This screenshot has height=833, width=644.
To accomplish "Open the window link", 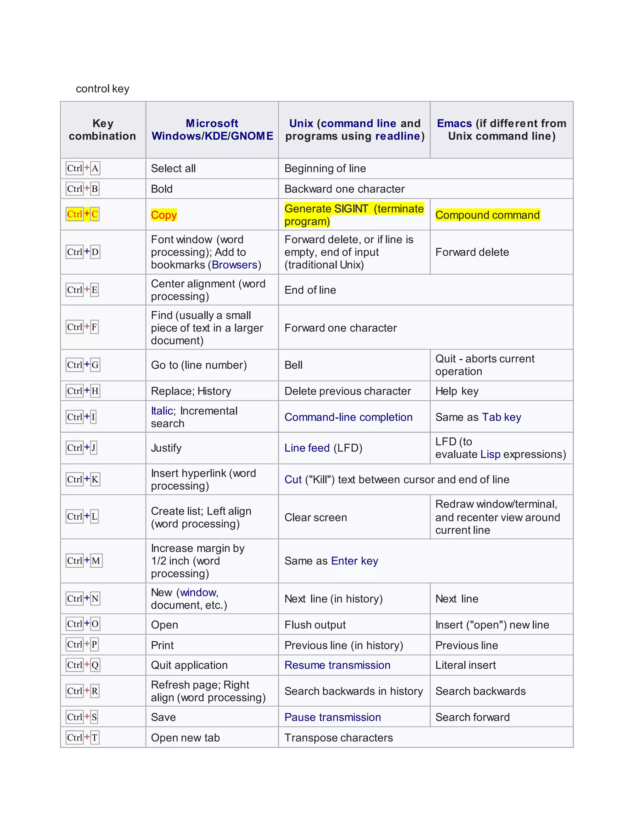I will 198,592.
